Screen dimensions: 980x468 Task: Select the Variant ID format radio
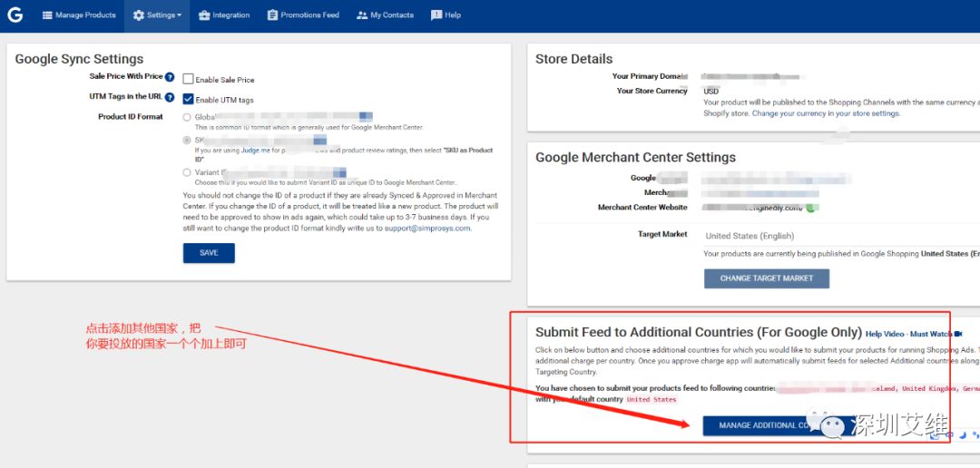(x=187, y=172)
